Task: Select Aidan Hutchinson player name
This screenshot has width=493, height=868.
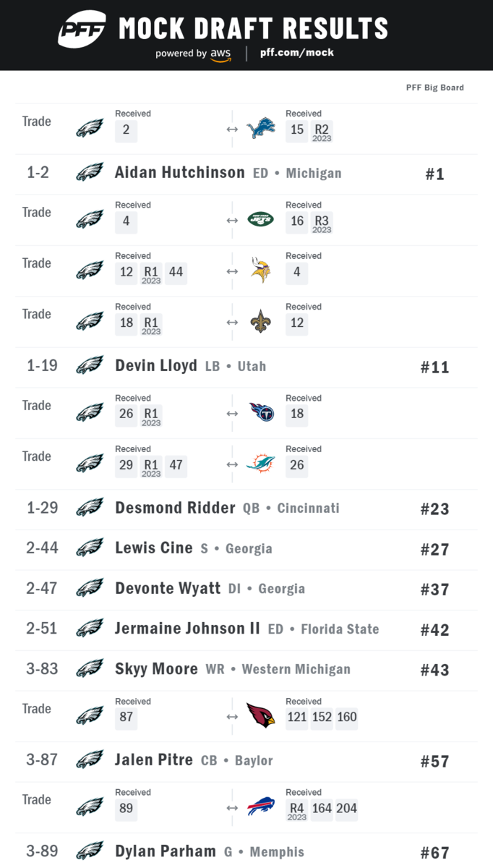Action: (179, 172)
